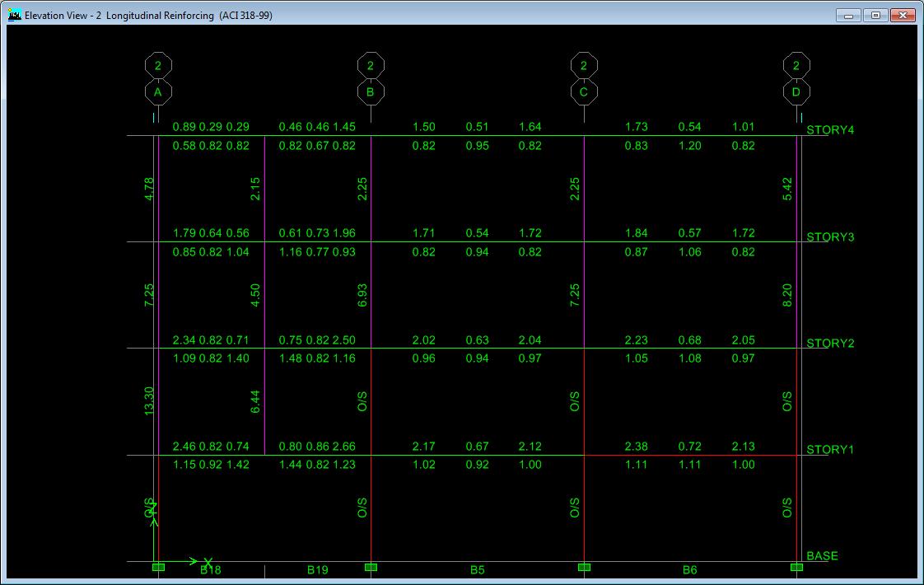Click the grid bubble 2 above bubble D
Screen dimensions: 924x585
click(x=796, y=65)
